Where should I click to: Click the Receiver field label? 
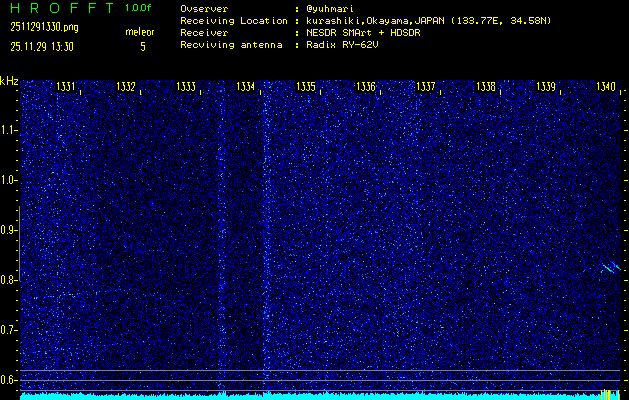204,33
